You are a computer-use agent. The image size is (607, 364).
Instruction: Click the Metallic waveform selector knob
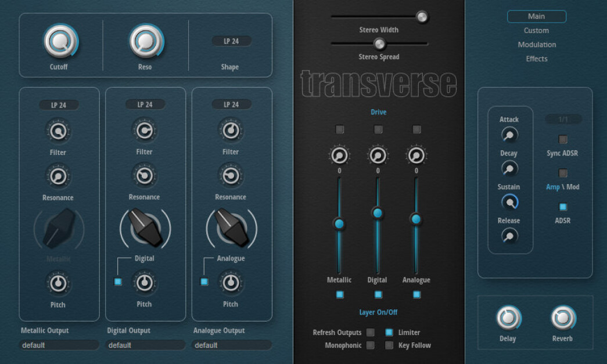click(59, 229)
